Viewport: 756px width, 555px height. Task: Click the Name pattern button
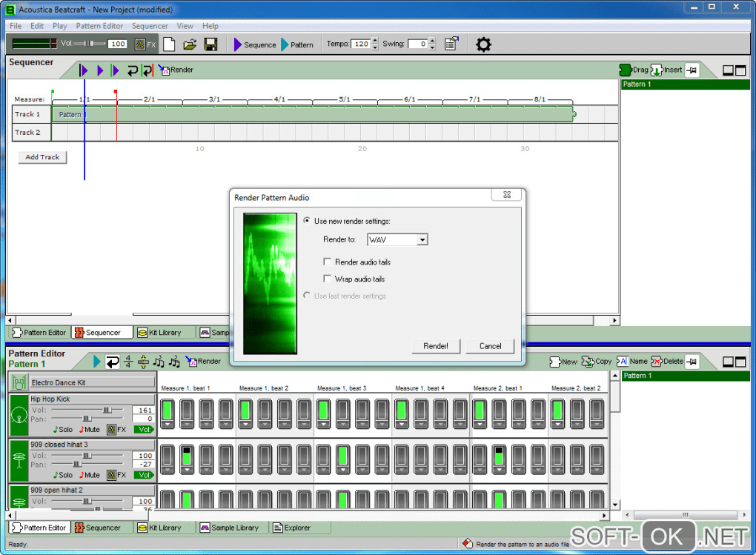tap(632, 361)
